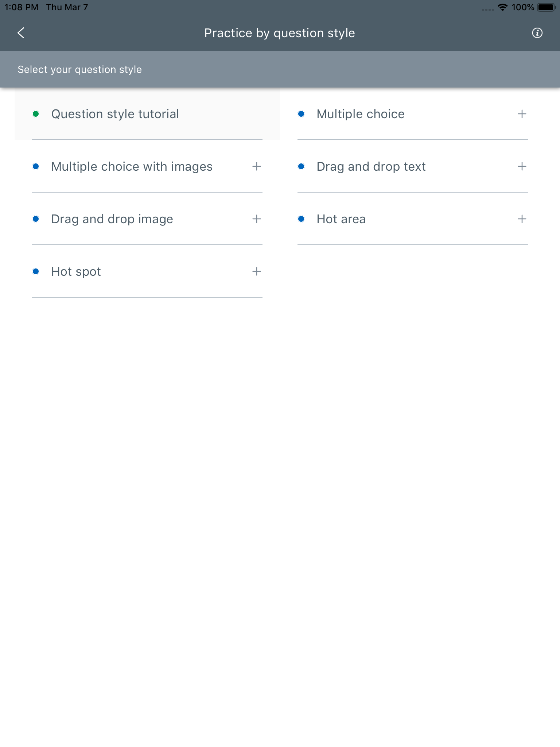Select the Hot area question style
Screen dimensions: 560x747
(x=341, y=219)
